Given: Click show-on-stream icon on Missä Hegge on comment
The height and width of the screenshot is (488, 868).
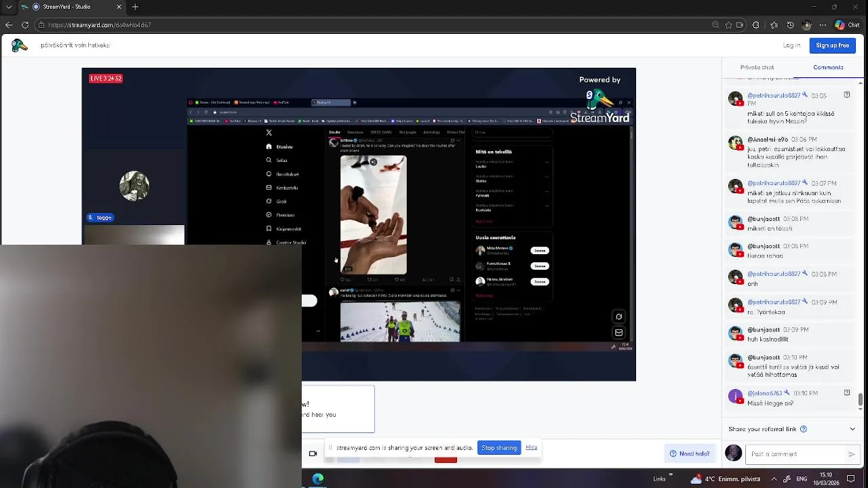Looking at the screenshot, I should [x=846, y=393].
